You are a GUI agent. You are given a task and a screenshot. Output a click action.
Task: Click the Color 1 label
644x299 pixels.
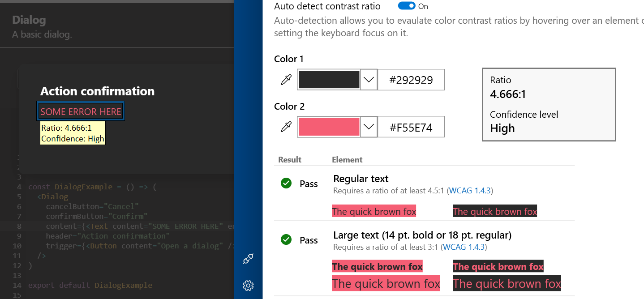coord(289,59)
